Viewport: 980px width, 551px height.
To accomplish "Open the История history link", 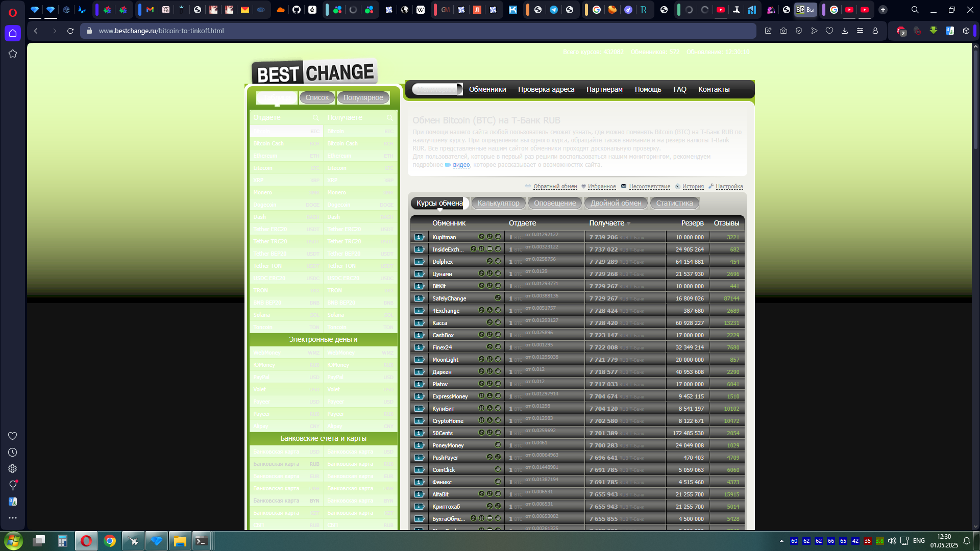I will [693, 187].
